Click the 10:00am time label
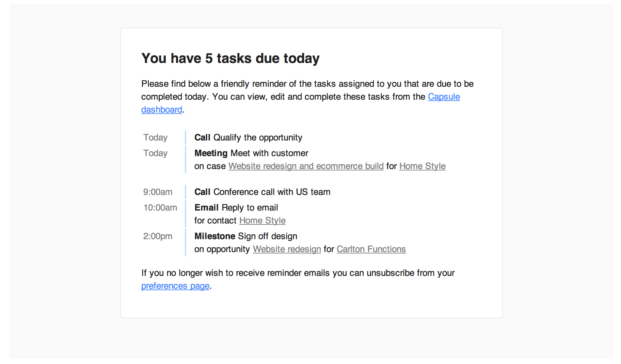Screen dimensions: 621x364 160,208
